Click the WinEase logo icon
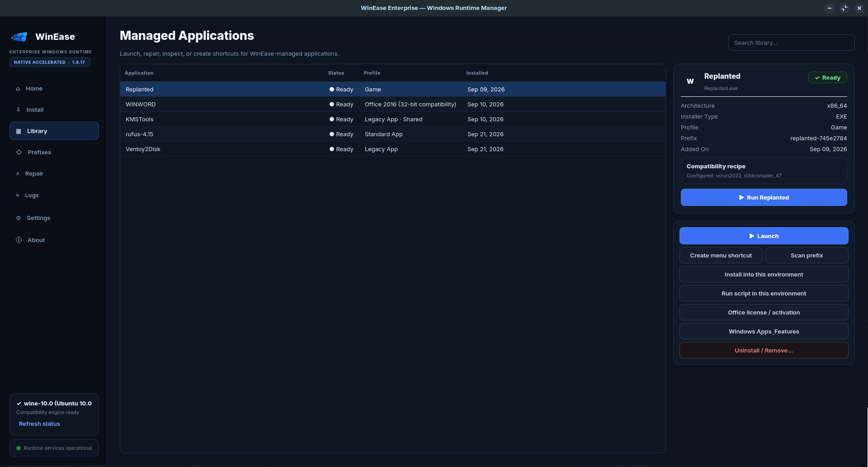The width and height of the screenshot is (868, 467). point(19,37)
